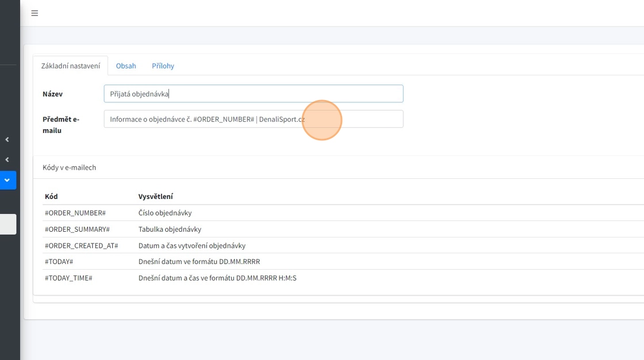The width and height of the screenshot is (644, 360).
Task: Expand the second collapsed sidebar chevron
Action: (x=7, y=160)
